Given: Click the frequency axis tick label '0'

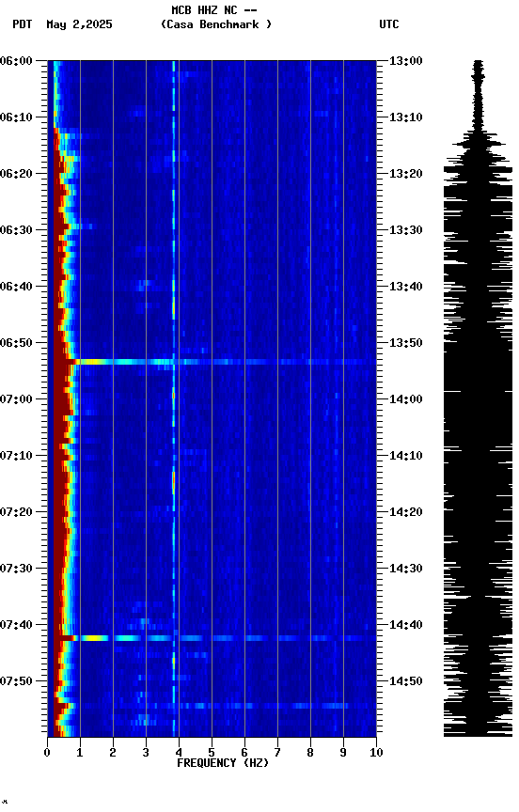Looking at the screenshot, I should [x=47, y=753].
